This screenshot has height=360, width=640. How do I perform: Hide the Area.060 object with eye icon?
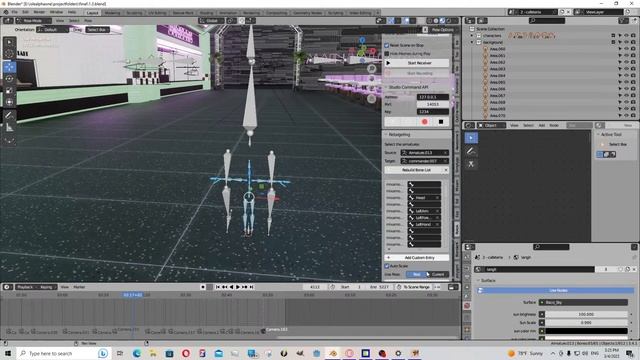point(627,49)
